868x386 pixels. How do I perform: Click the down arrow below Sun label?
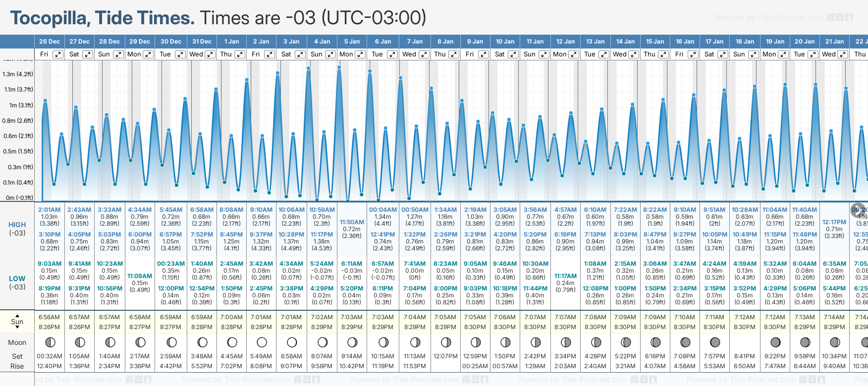click(x=17, y=328)
